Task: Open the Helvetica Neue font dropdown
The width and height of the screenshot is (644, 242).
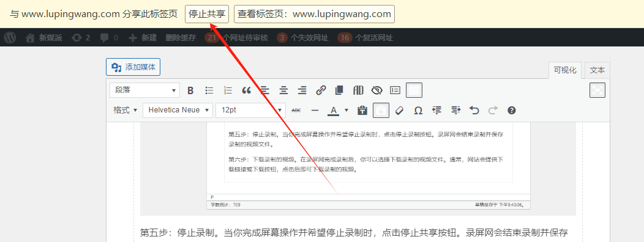Action: tap(178, 111)
